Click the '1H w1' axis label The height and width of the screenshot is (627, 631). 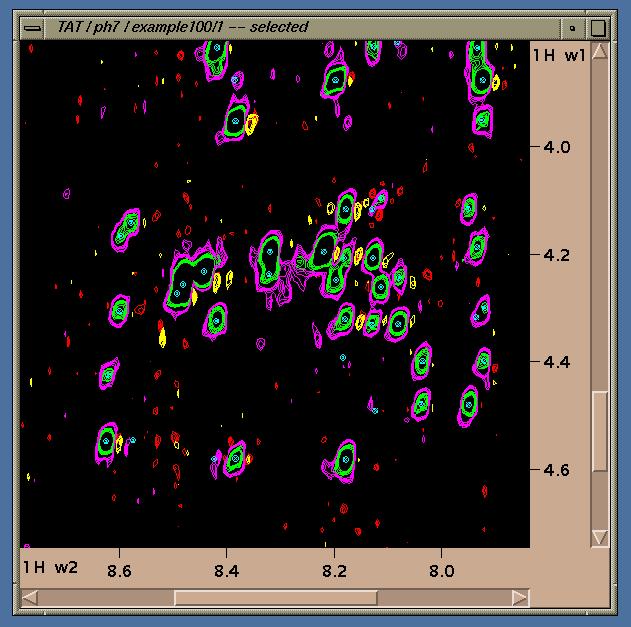(560, 56)
